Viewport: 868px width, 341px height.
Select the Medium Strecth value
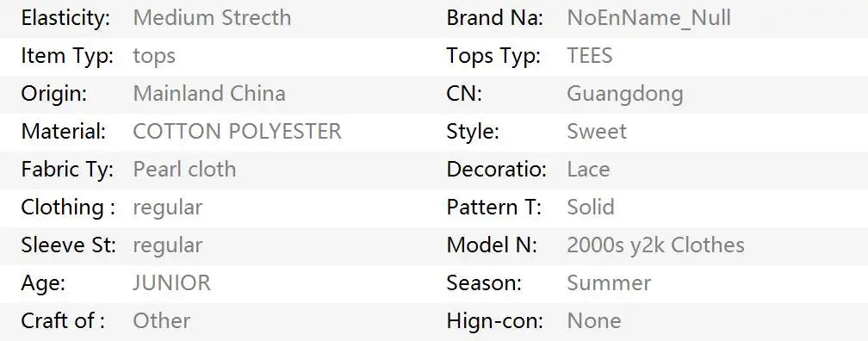(x=212, y=18)
